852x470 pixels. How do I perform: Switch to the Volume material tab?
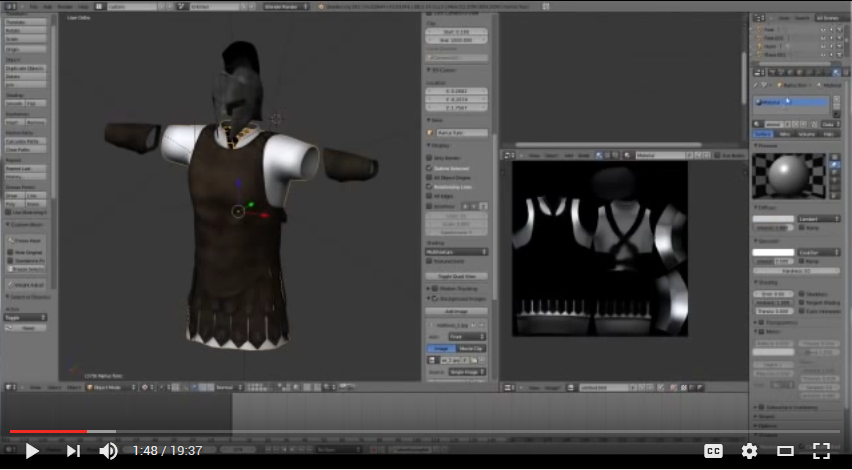[807, 134]
